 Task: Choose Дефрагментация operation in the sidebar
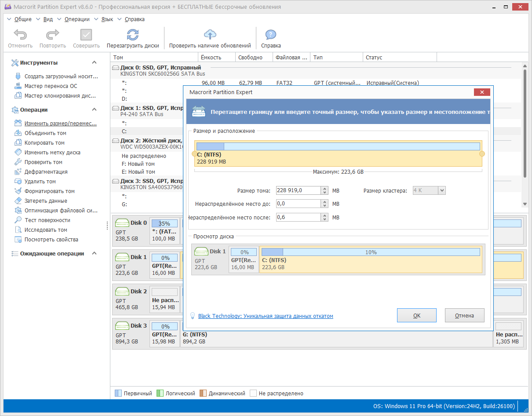46,172
